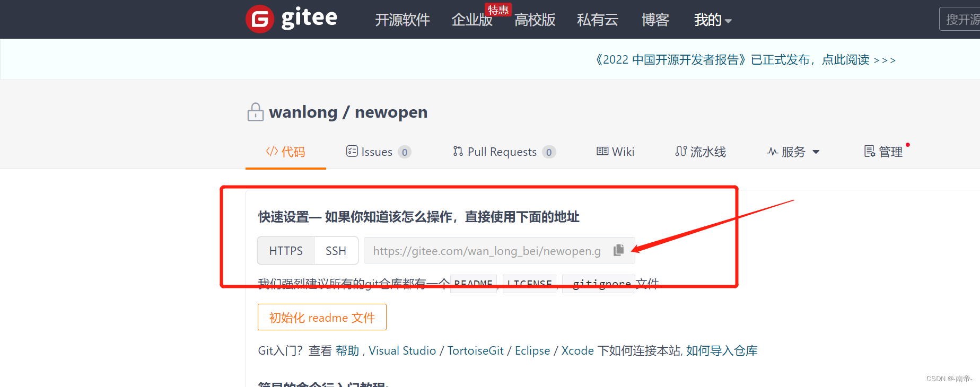This screenshot has width=980, height=387.
Task: Copy the repository URL with the copy icon
Action: (618, 250)
